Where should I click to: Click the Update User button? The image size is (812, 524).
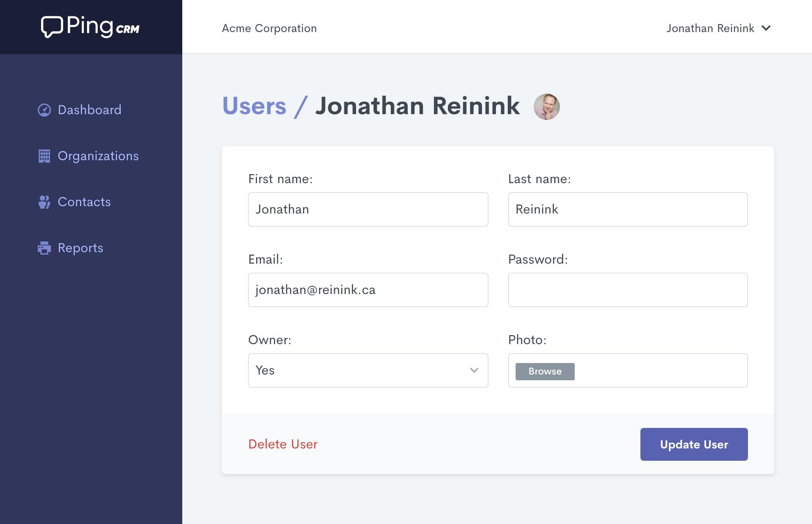click(x=694, y=444)
